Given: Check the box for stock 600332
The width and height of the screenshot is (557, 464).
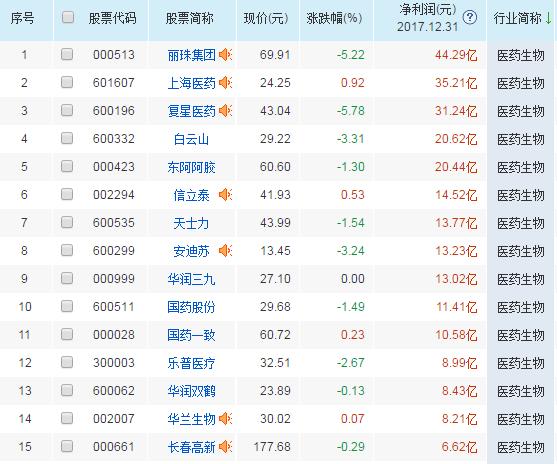Looking at the screenshot, I should click(67, 138).
